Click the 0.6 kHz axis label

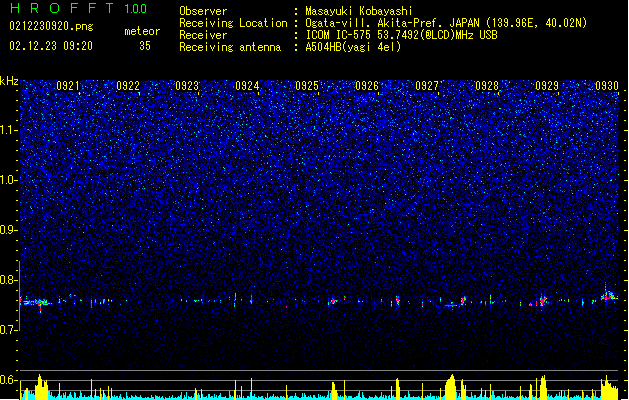point(8,380)
